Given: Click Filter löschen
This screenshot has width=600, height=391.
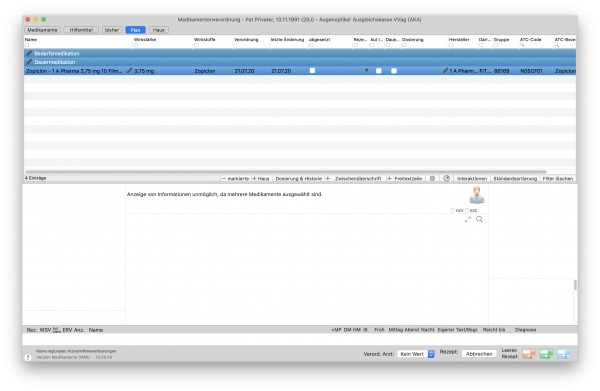Looking at the screenshot, I should (558, 178).
